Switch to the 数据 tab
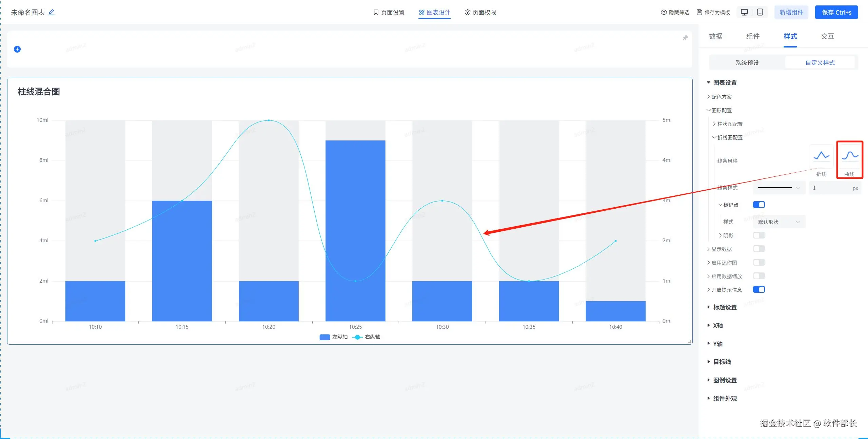The image size is (868, 439). tap(715, 36)
